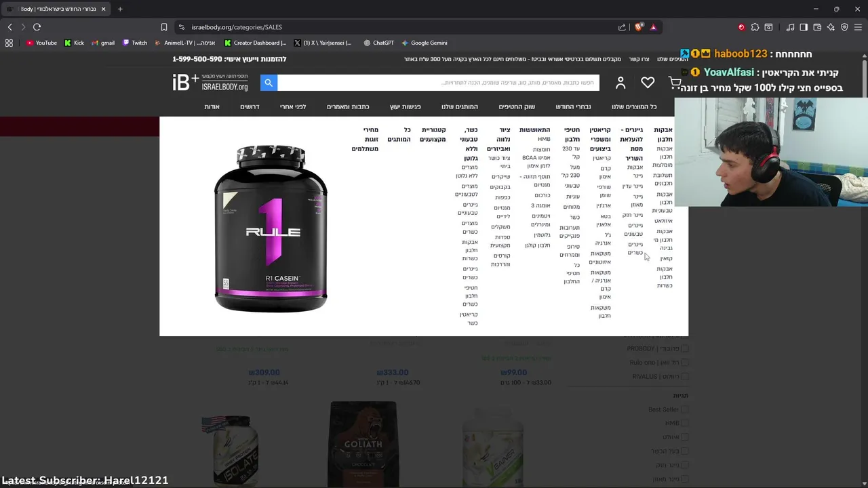Go back with the browser back arrow
Viewport: 868px width, 488px height.
click(x=9, y=27)
